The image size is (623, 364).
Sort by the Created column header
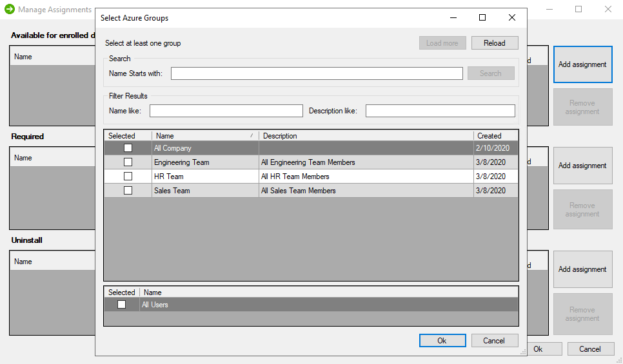[x=495, y=136]
